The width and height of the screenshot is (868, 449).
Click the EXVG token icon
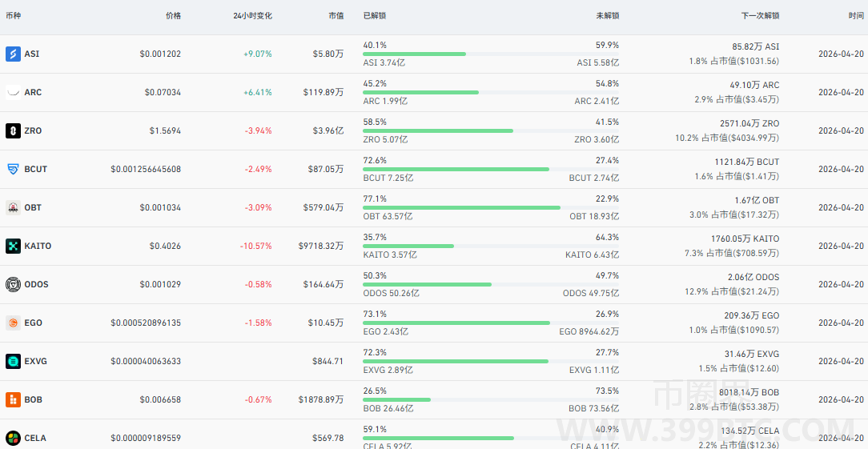coord(13,361)
